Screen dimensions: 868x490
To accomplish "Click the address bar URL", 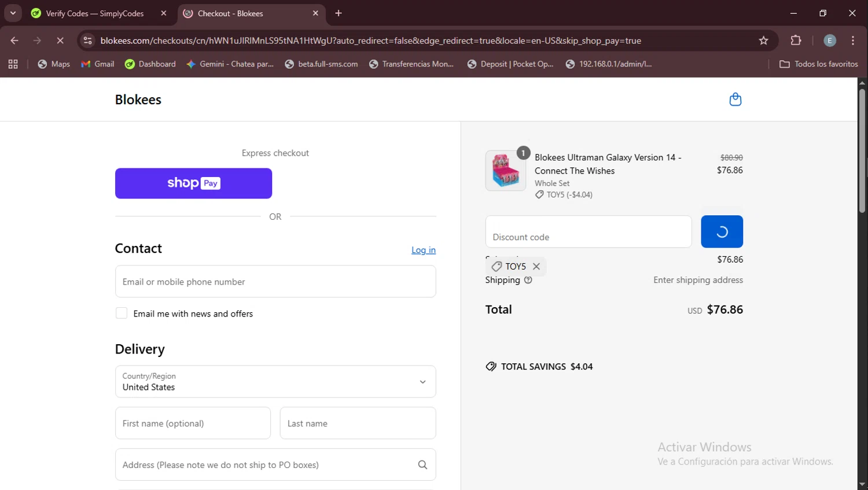I will click(x=370, y=40).
